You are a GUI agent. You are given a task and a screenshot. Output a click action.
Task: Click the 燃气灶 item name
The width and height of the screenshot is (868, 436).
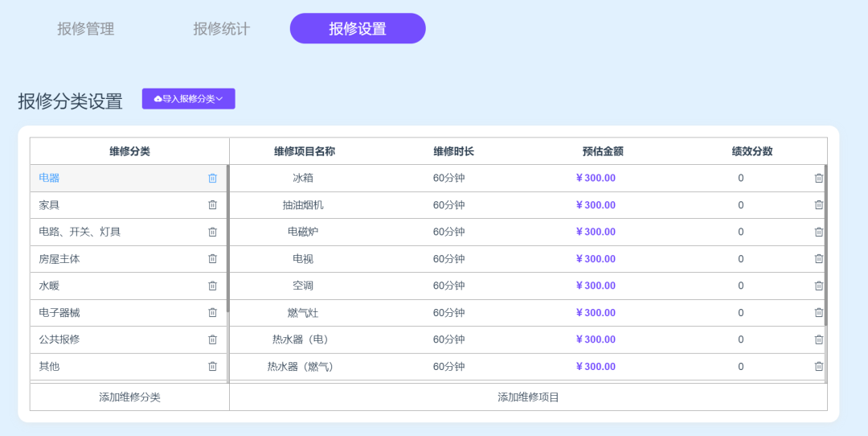303,312
